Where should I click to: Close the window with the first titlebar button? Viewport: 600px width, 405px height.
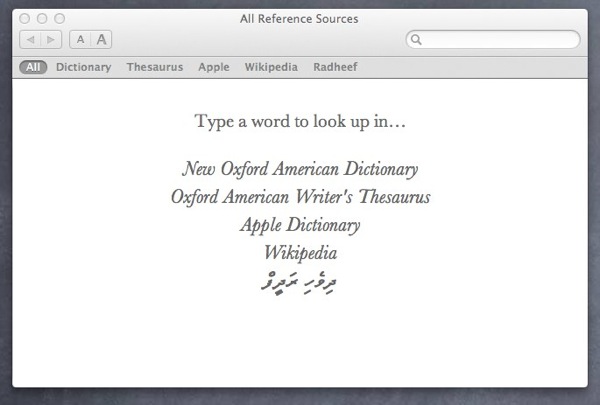click(24, 18)
